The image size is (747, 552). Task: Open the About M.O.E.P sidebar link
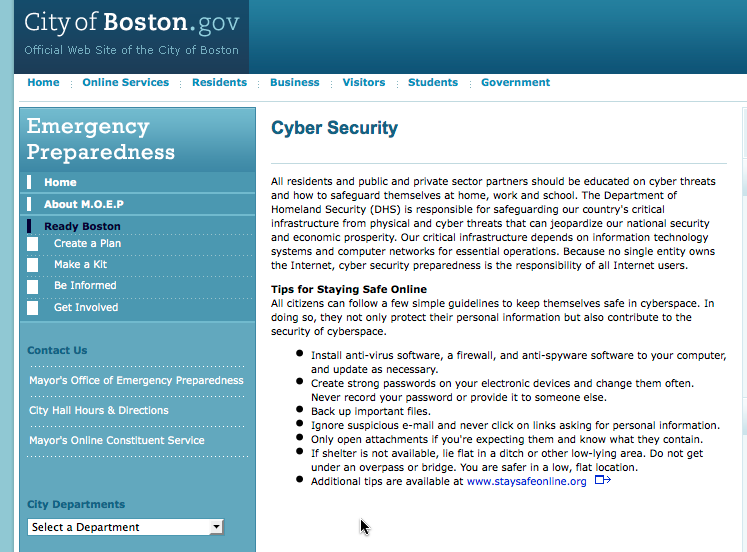(83, 204)
